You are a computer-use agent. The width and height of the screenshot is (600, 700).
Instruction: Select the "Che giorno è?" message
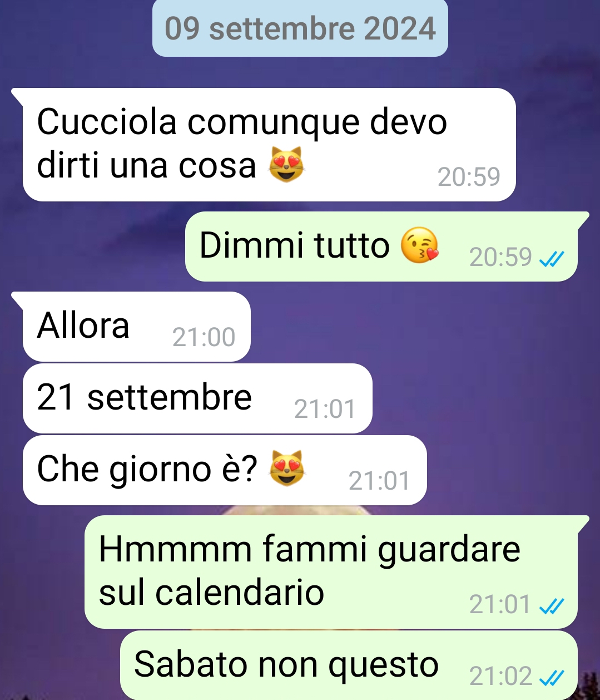[x=225, y=470]
